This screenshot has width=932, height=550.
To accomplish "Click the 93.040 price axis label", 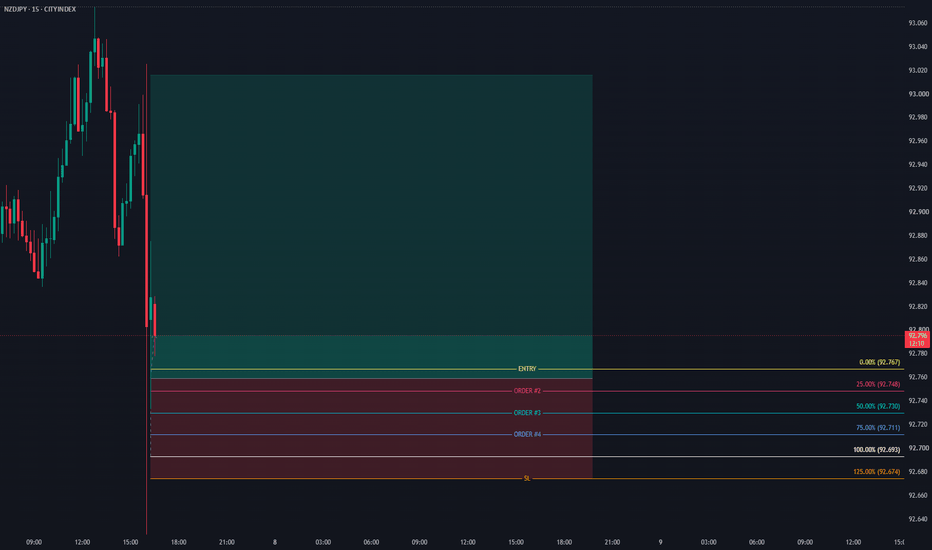I will click(x=918, y=47).
